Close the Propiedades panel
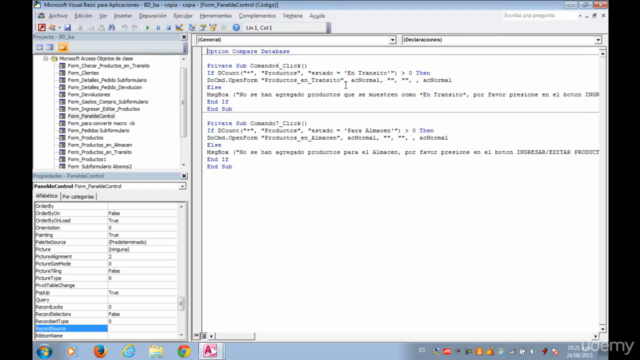The image size is (640, 360). click(184, 176)
